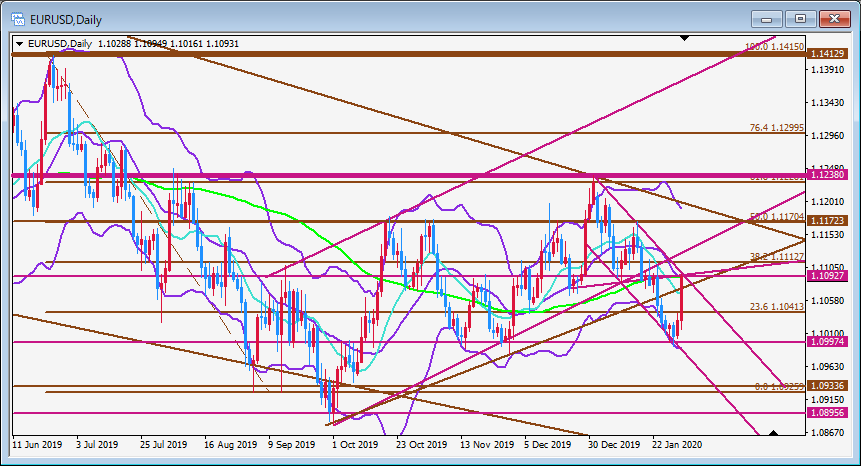Click the 13 Nov 2019 date label
Image resolution: width=861 pixels, height=466 pixels.
[487, 445]
